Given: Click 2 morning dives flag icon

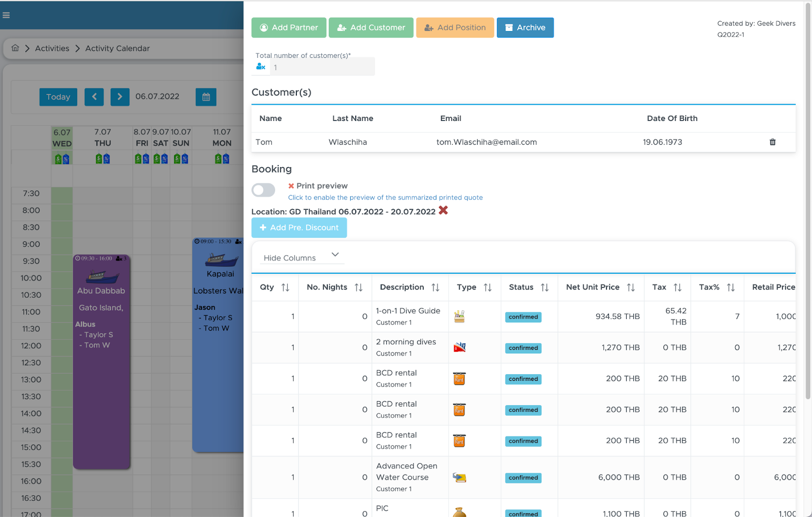Looking at the screenshot, I should click(459, 347).
